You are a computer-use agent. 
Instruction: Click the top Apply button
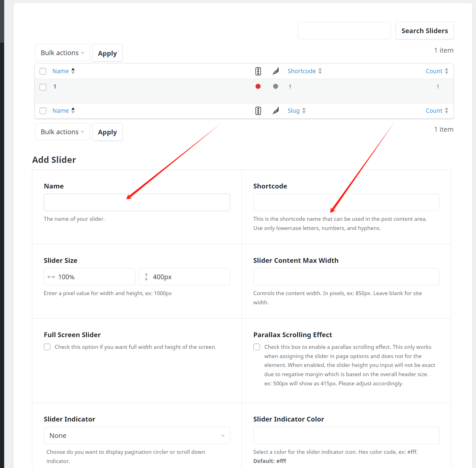107,53
